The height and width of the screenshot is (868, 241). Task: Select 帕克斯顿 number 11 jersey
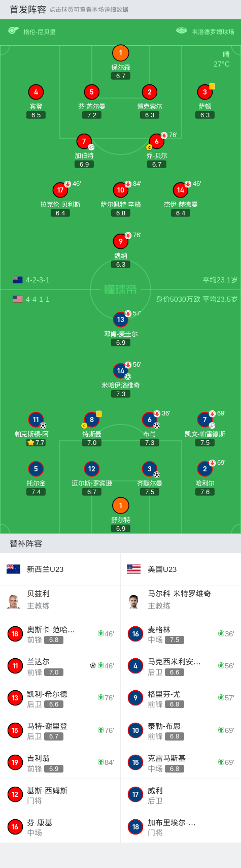pos(36,420)
